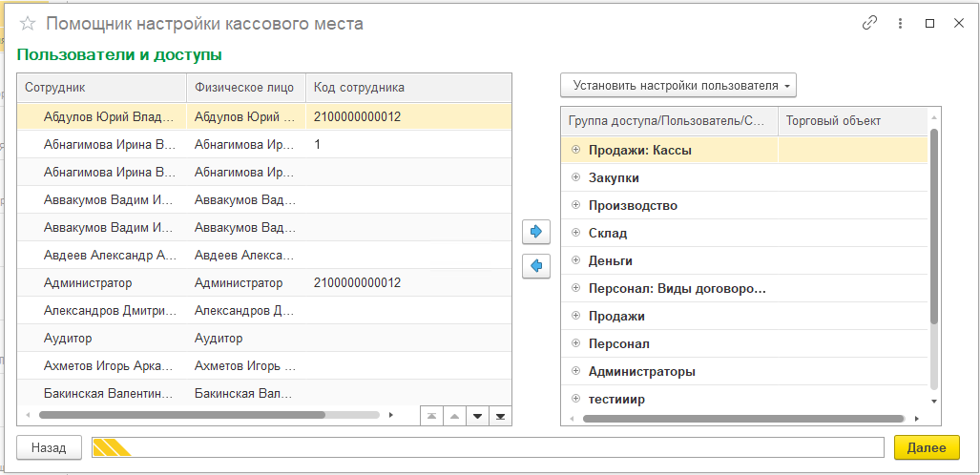Click Ахметов Игорь … physical person cell

(x=246, y=365)
